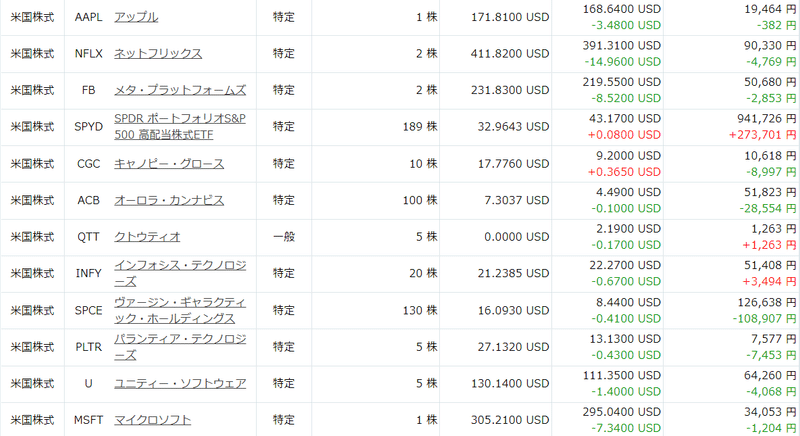The image size is (800, 436).
Task: Open the アップル stock link
Action: [x=136, y=17]
